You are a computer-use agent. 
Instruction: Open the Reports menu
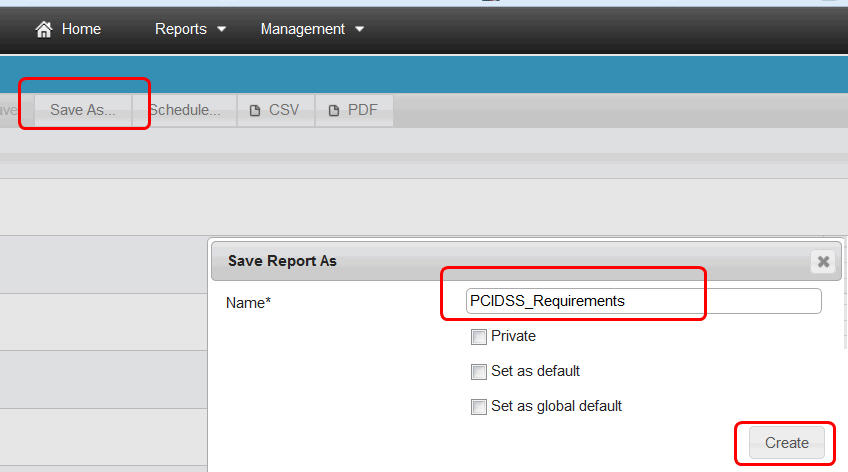[x=181, y=30]
